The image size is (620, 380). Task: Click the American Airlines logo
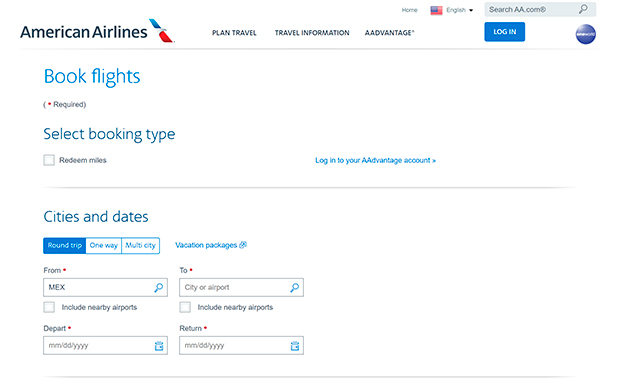[97, 31]
